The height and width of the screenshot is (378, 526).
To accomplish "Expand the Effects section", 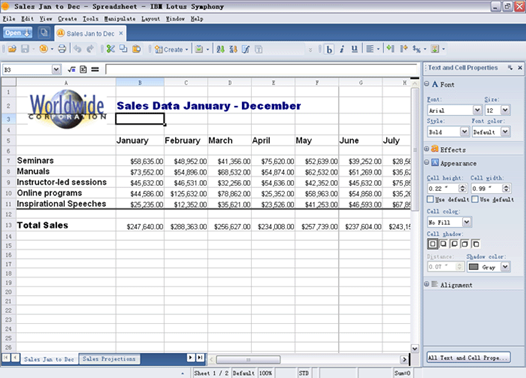I will tap(427, 149).
